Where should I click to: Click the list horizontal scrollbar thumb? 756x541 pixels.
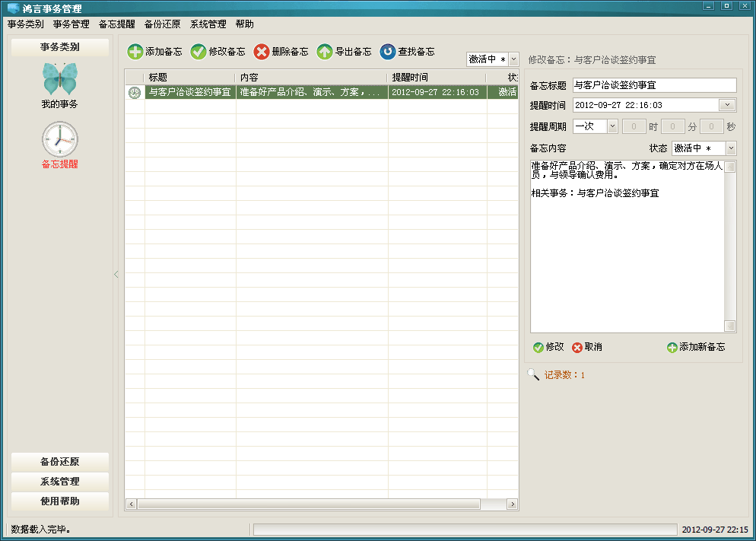click(x=309, y=504)
